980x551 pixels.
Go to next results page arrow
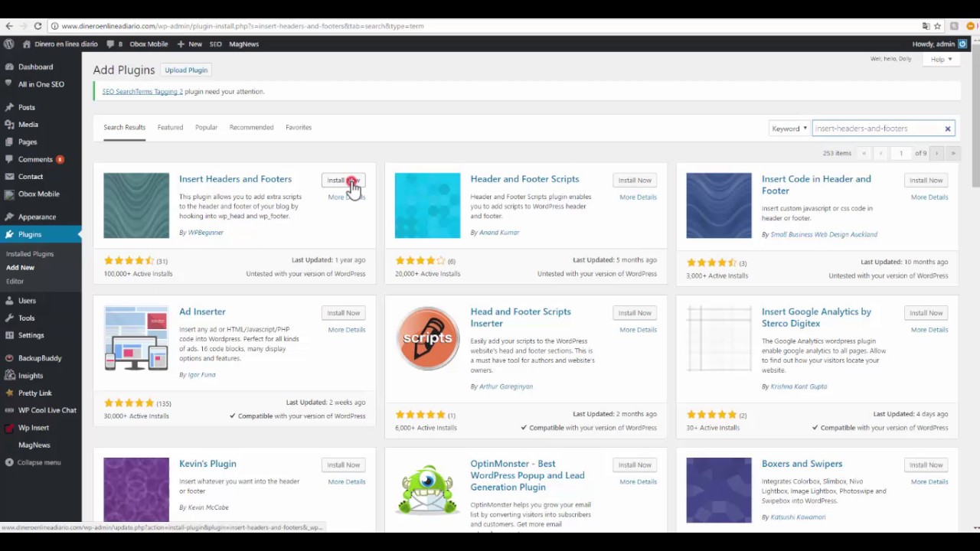(x=936, y=153)
